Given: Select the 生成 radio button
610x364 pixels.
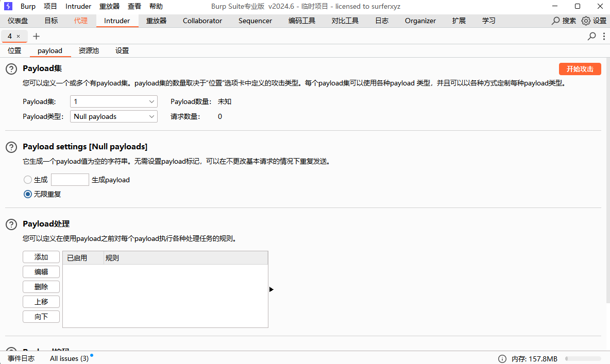Looking at the screenshot, I should point(28,180).
